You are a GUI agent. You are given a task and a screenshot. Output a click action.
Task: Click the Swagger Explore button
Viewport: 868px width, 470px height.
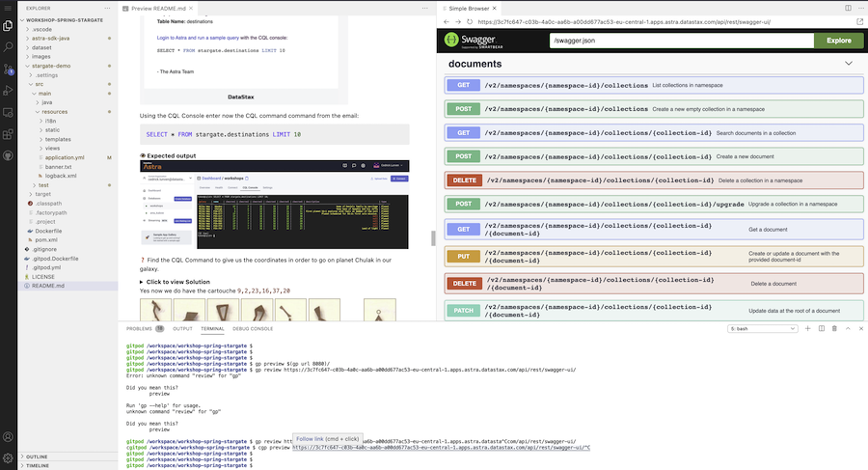point(839,41)
